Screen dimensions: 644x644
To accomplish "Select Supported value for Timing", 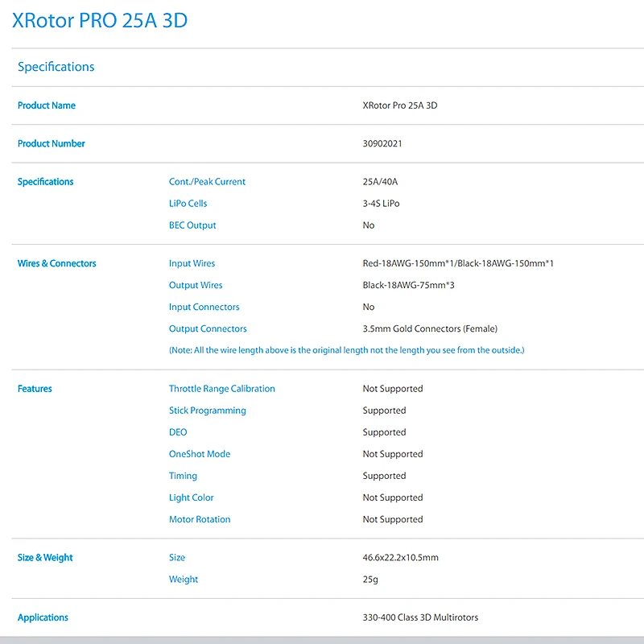I will [x=385, y=476].
